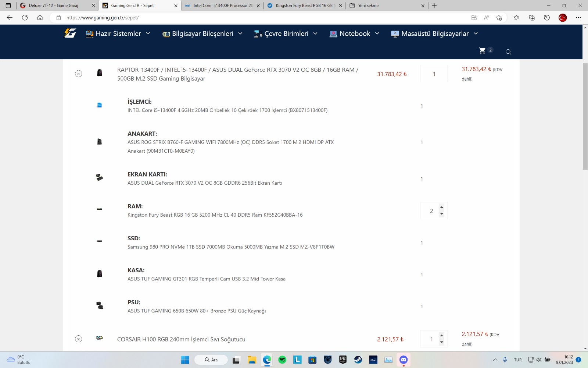Remove CORSAIR H100 cooler from cart
The image size is (588, 368).
(x=78, y=339)
